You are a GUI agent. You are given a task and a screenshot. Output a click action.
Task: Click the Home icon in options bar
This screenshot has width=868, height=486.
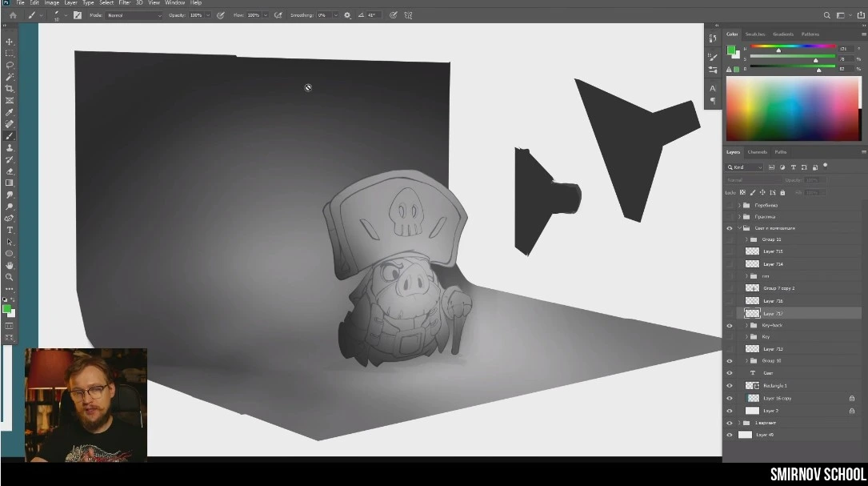pyautogui.click(x=12, y=15)
